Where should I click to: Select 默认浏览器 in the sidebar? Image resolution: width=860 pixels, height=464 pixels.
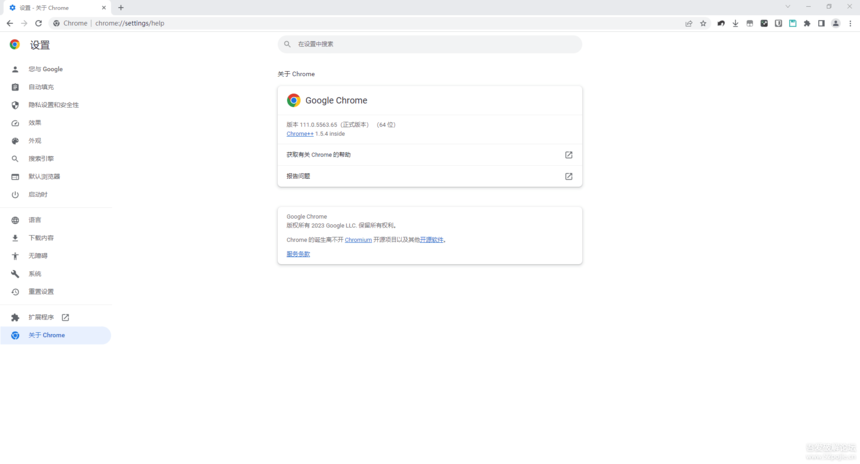pos(55,177)
